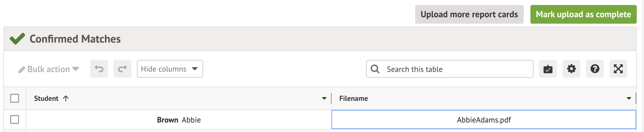644x132 pixels.
Task: Check the Brown Abbie row checkbox
Action: 15,119
